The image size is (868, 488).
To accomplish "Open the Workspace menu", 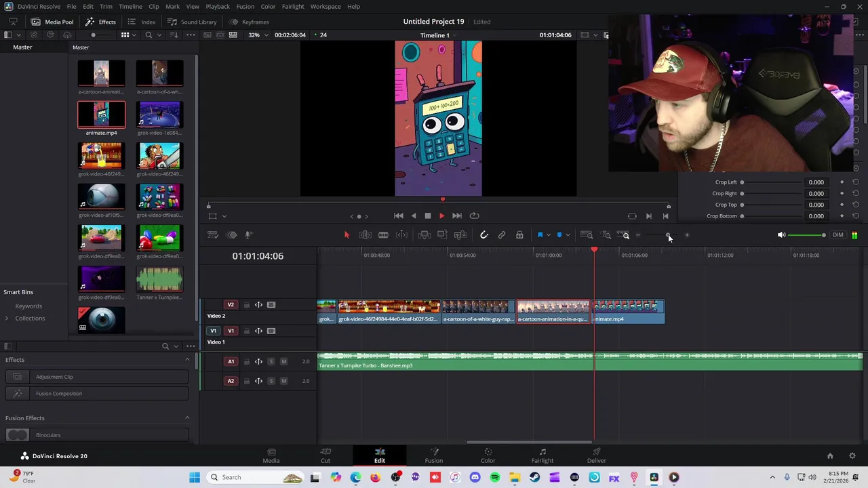I will (x=325, y=6).
